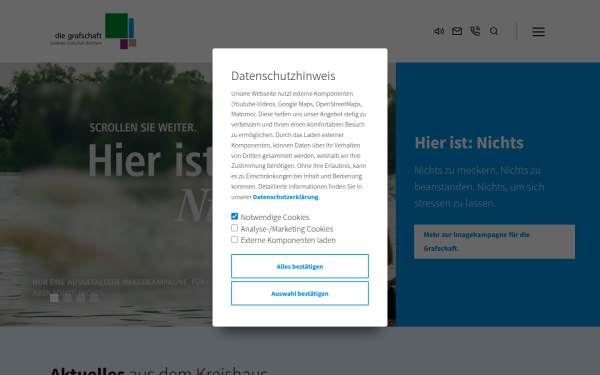Click the Datenschutzhinweis heading
This screenshot has width=600, height=375.
[x=283, y=76]
